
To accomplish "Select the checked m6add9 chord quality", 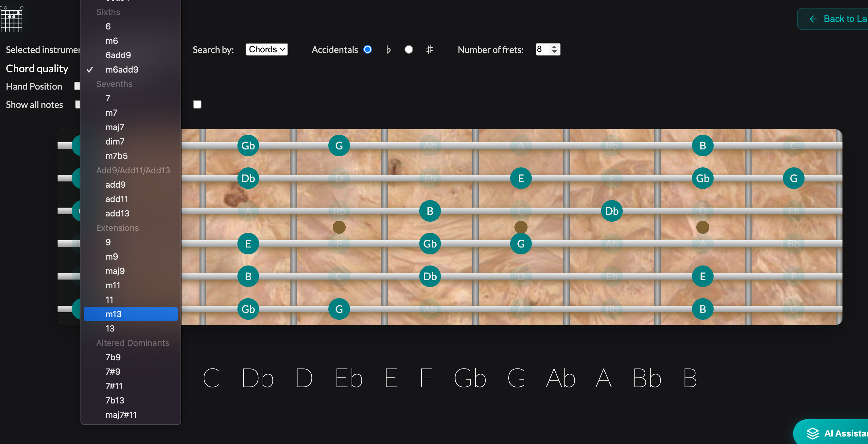I will (122, 69).
